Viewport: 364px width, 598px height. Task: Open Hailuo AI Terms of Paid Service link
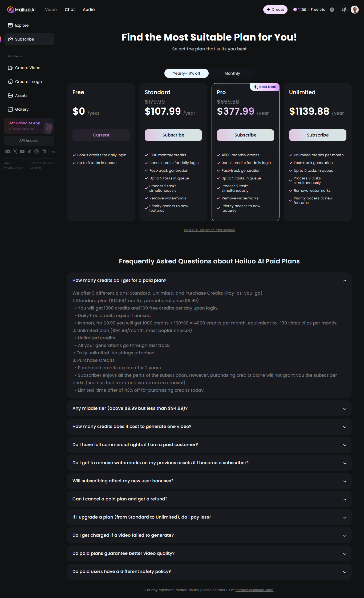tap(209, 230)
